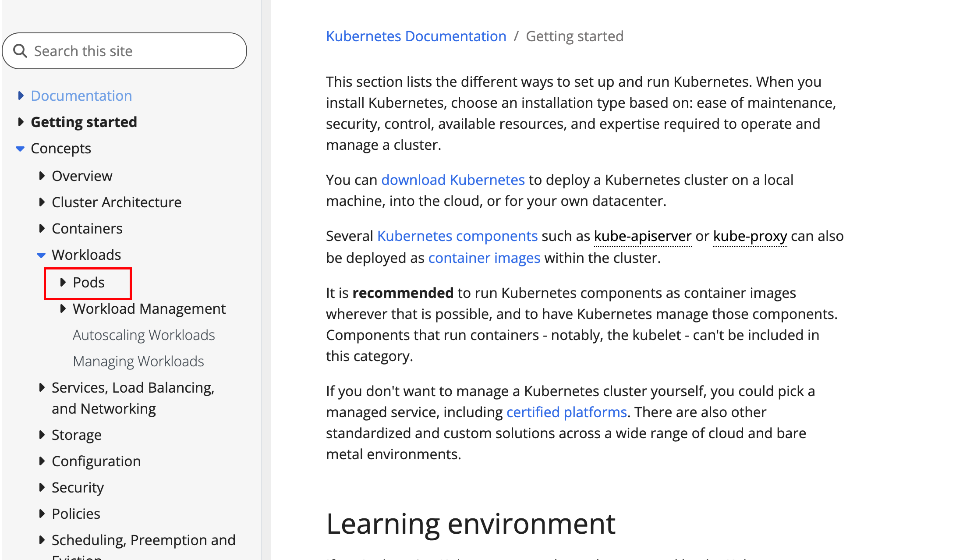Open the Kubernetes components link
The width and height of the screenshot is (963, 560).
tap(457, 236)
